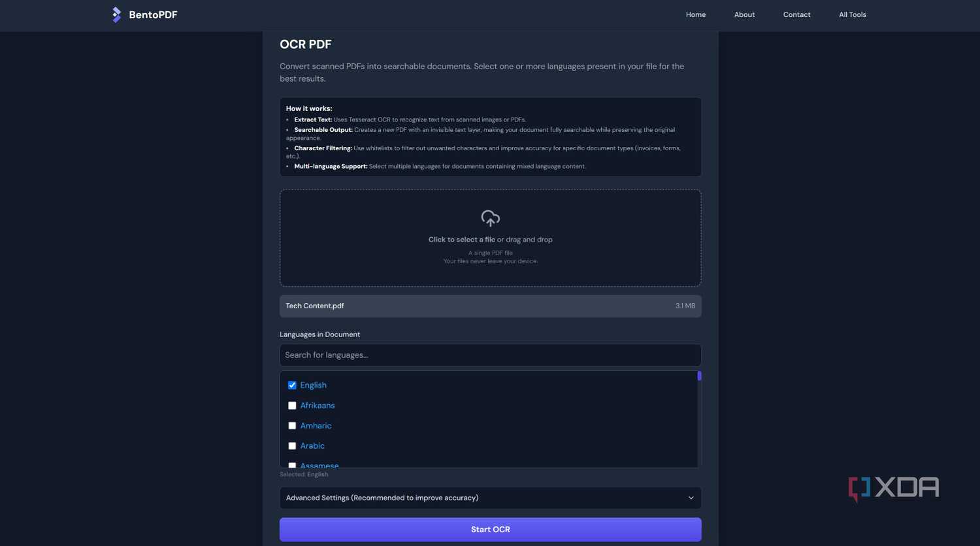Check the Afrikaans checkbox
Screen dimensions: 980x546
coord(292,406)
